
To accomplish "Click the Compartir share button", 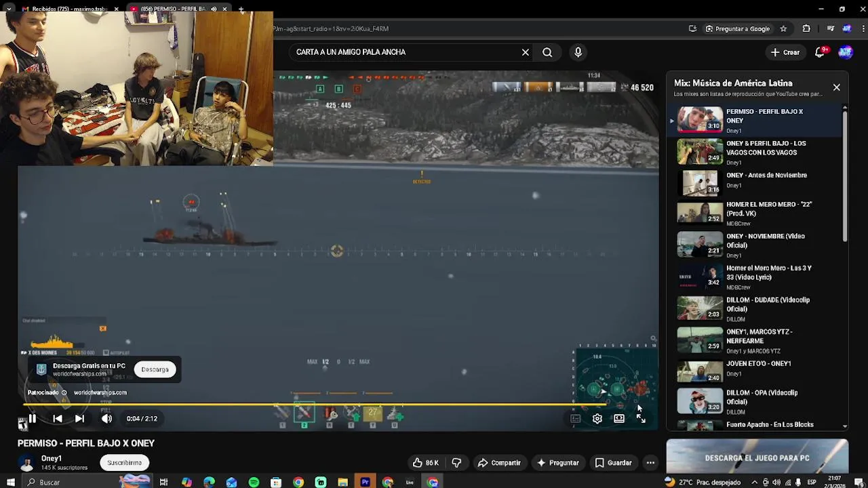I will click(x=499, y=463).
